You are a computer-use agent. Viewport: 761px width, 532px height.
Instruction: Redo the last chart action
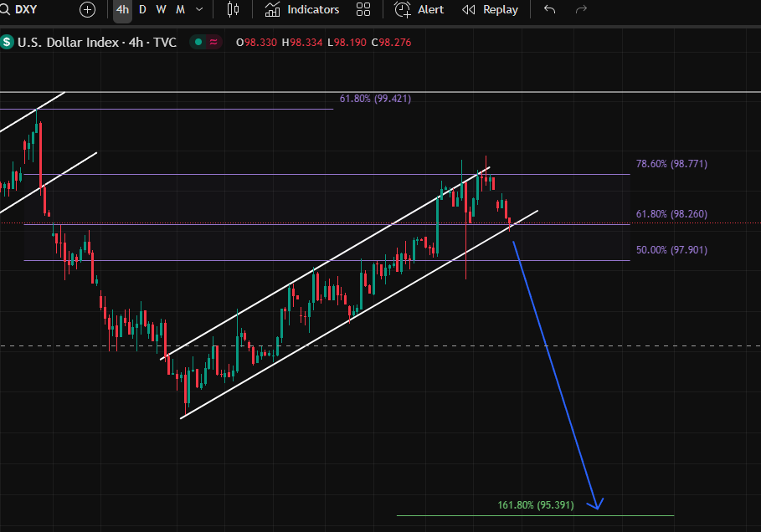[x=581, y=10]
